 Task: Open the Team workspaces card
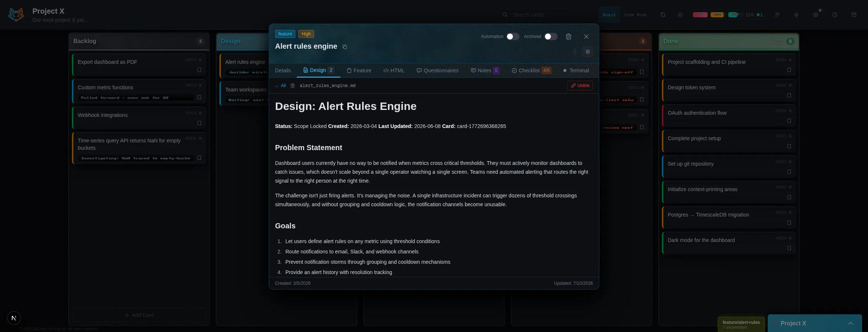pyautogui.click(x=245, y=94)
